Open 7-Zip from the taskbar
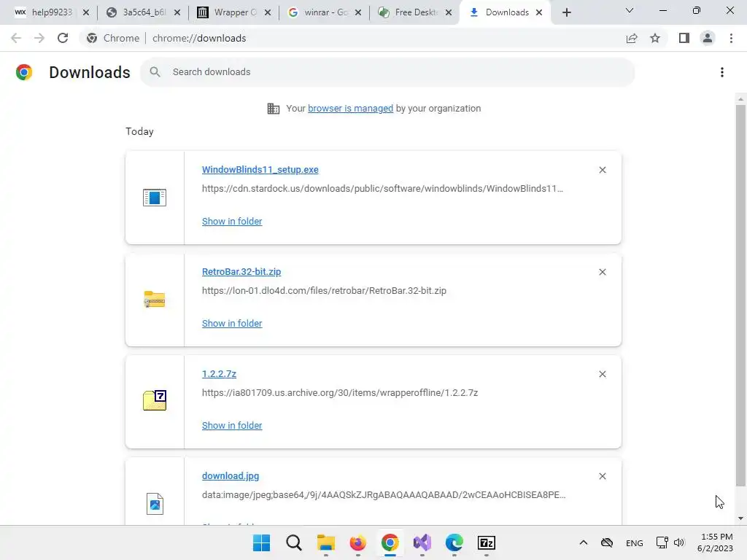The image size is (747, 560). click(487, 542)
